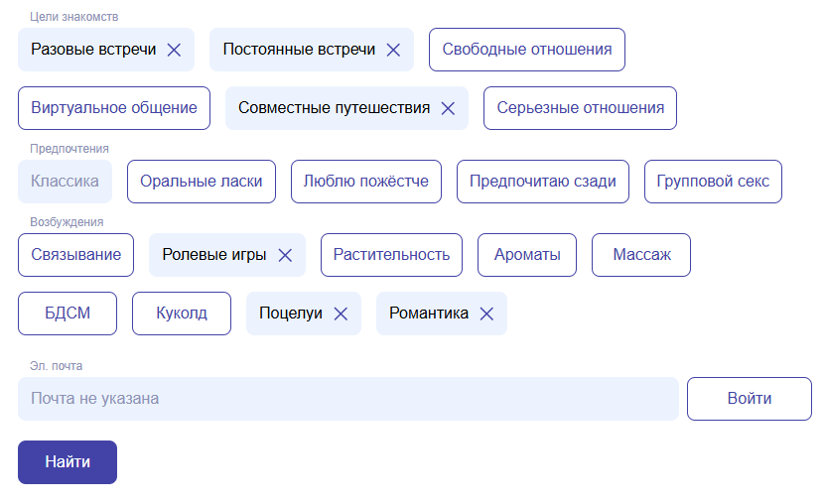Image resolution: width=824 pixels, height=504 pixels.
Task: Toggle the Свободные отношения option
Action: 526,50
